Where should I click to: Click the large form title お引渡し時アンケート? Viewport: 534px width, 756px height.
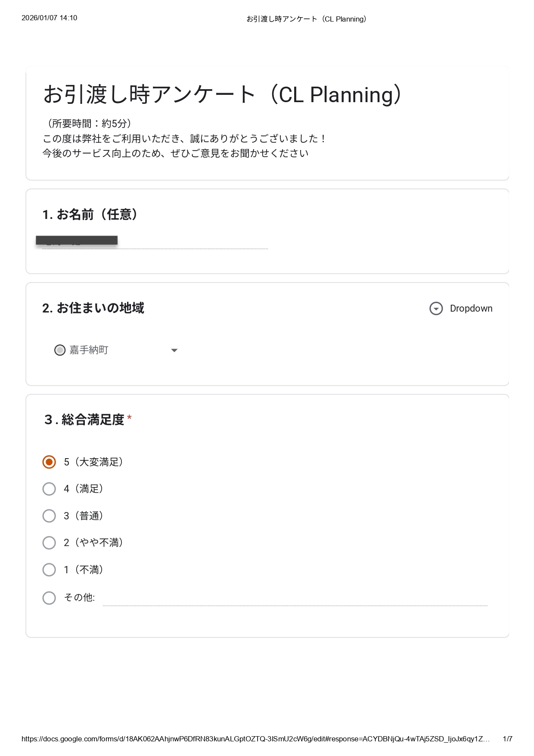pyautogui.click(x=223, y=94)
